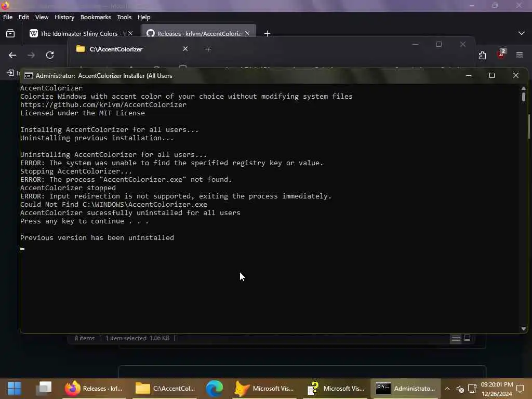Viewport: 532px width, 399px height.
Task: Open Firefox Extensions puzzle icon
Action: pyautogui.click(x=483, y=55)
